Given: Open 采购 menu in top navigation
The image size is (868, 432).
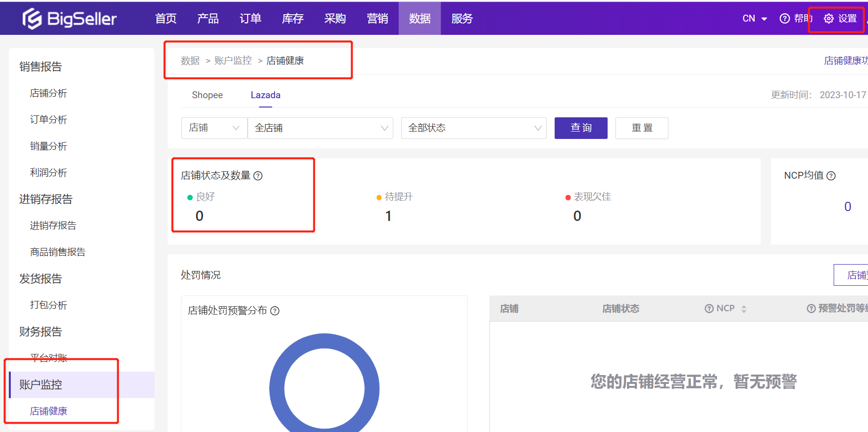Looking at the screenshot, I should click(335, 19).
